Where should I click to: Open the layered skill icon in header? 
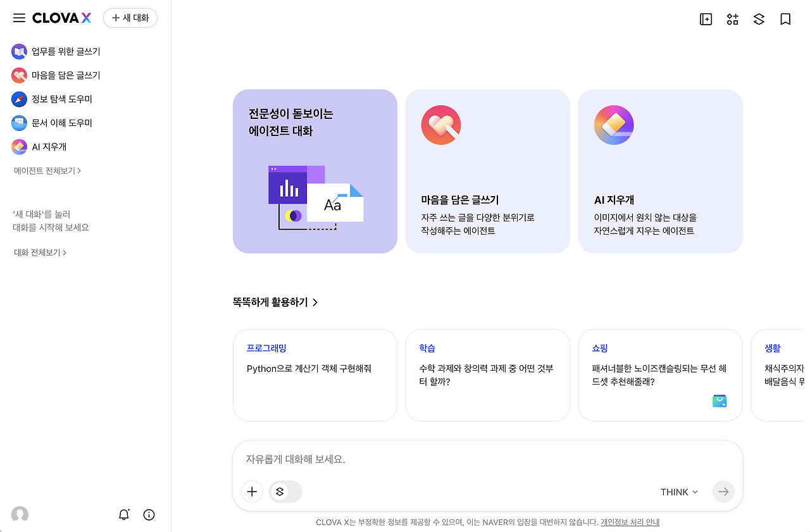[759, 19]
